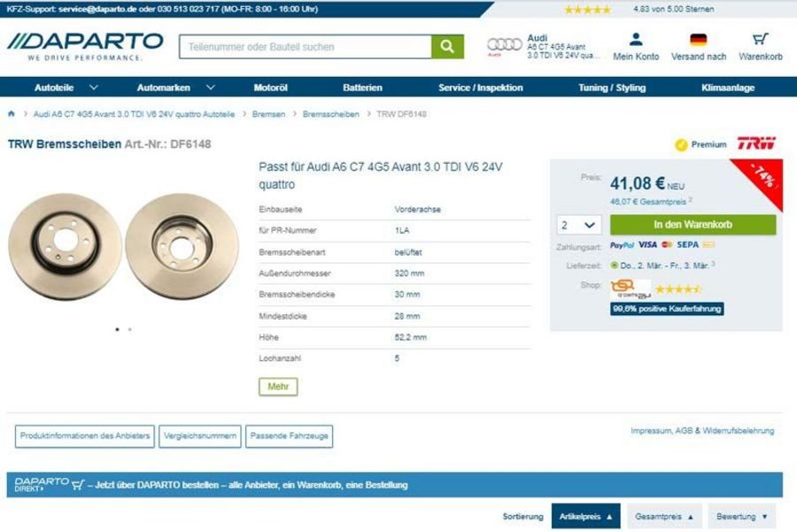Sort by Artikelpreis ascending
The image size is (797, 532).
tap(585, 516)
